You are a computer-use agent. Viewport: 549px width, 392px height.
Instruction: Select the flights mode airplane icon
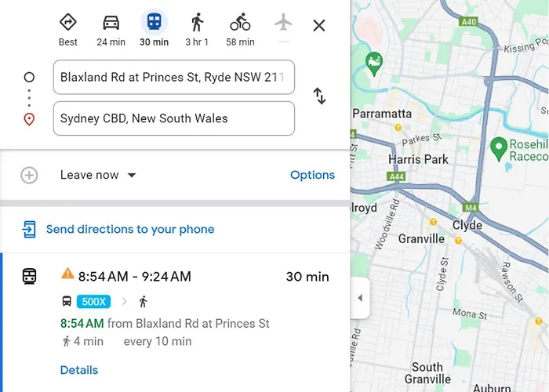point(283,23)
